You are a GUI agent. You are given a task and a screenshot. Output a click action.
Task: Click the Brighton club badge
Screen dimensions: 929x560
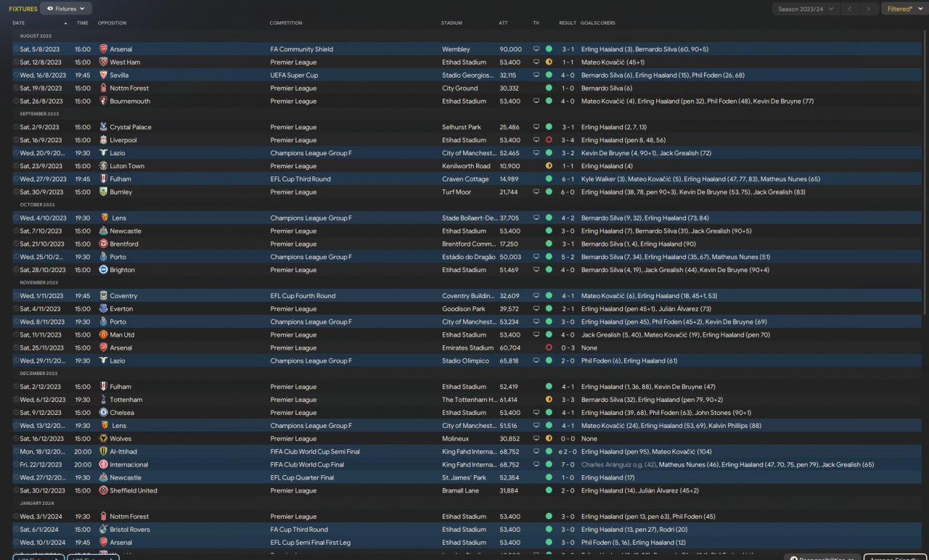[x=103, y=270]
